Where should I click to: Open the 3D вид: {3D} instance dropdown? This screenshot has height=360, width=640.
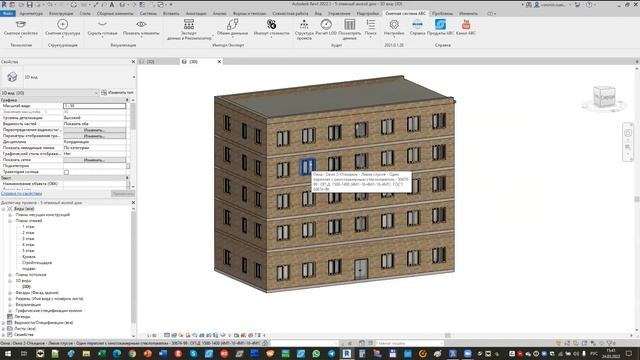[x=49, y=93]
